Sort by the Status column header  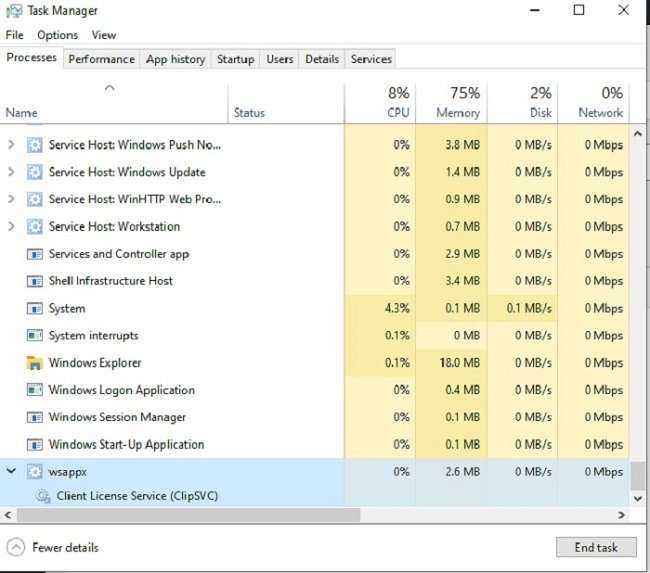click(x=286, y=103)
